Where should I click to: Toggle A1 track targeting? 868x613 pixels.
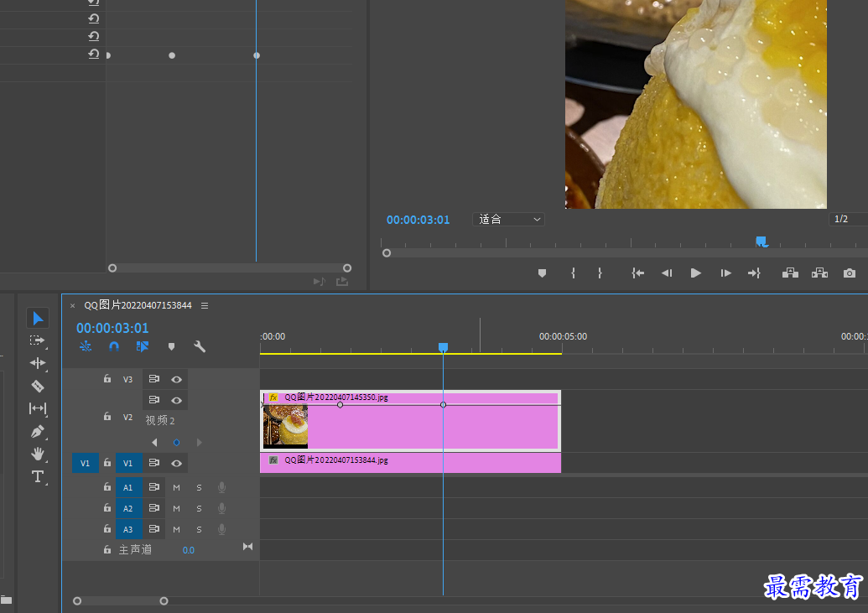(128, 487)
